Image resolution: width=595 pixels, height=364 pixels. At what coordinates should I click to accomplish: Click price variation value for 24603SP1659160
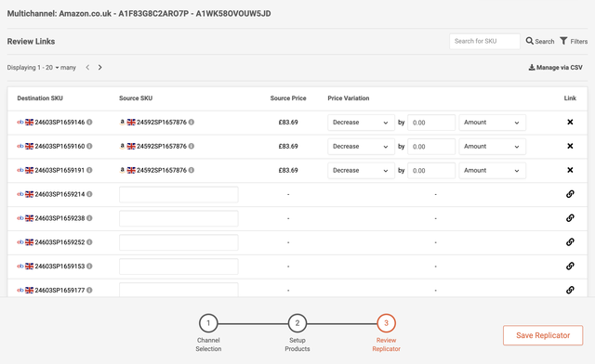click(431, 147)
